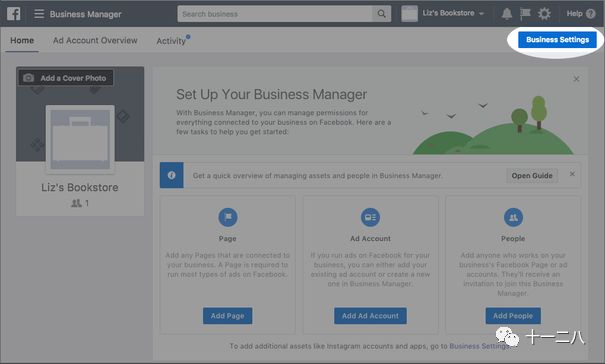Viewport: 605px width, 364px height.
Task: Close the Set Up Your Business Manager panel
Action: click(576, 79)
